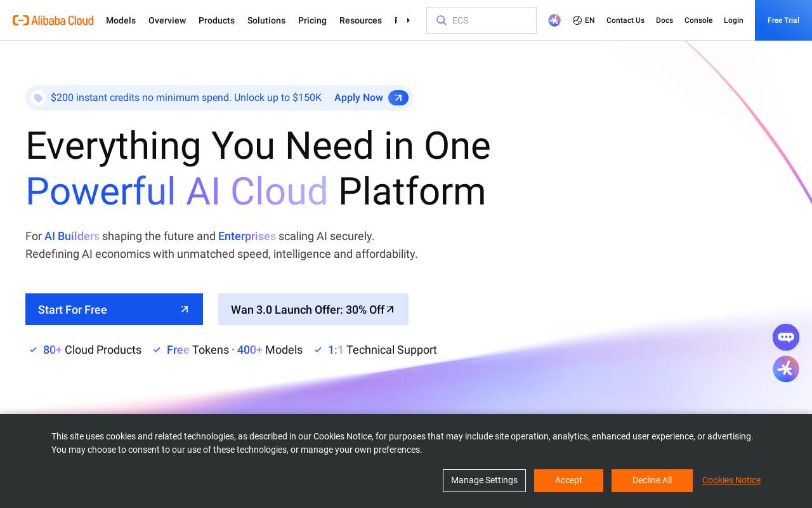Click the search magnifier icon
Screen dimensions: 812x508
(442, 20)
